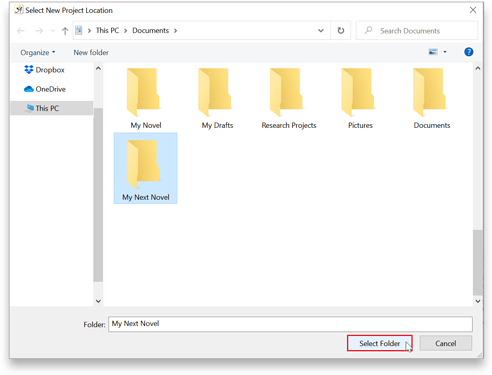492x375 pixels.
Task: Click the navigation pane scrollbar thumb
Action: click(x=98, y=195)
